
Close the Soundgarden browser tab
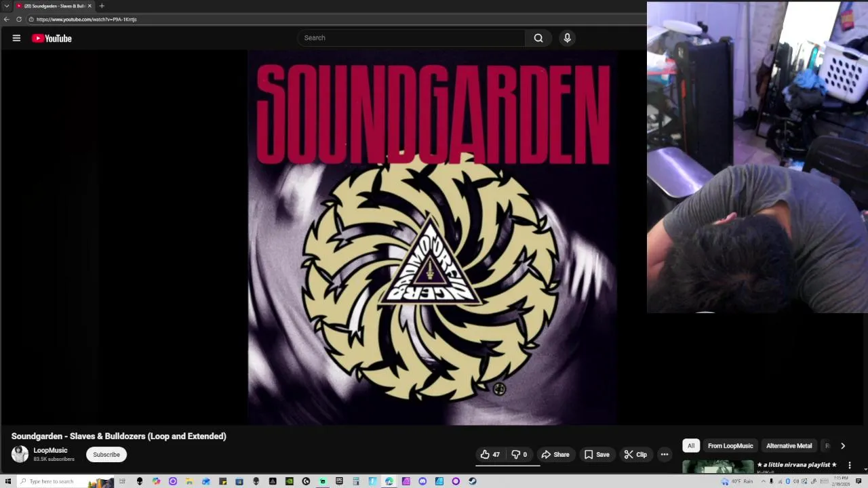90,6
